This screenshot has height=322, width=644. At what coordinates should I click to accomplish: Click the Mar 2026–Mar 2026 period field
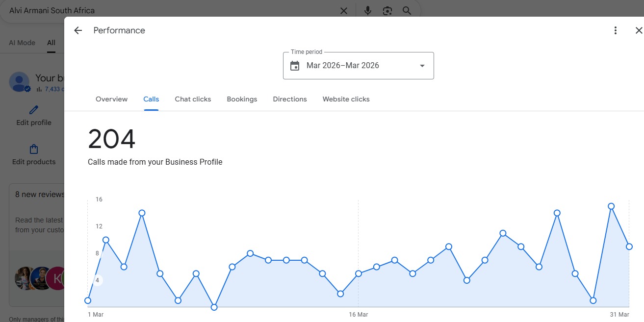coord(359,66)
